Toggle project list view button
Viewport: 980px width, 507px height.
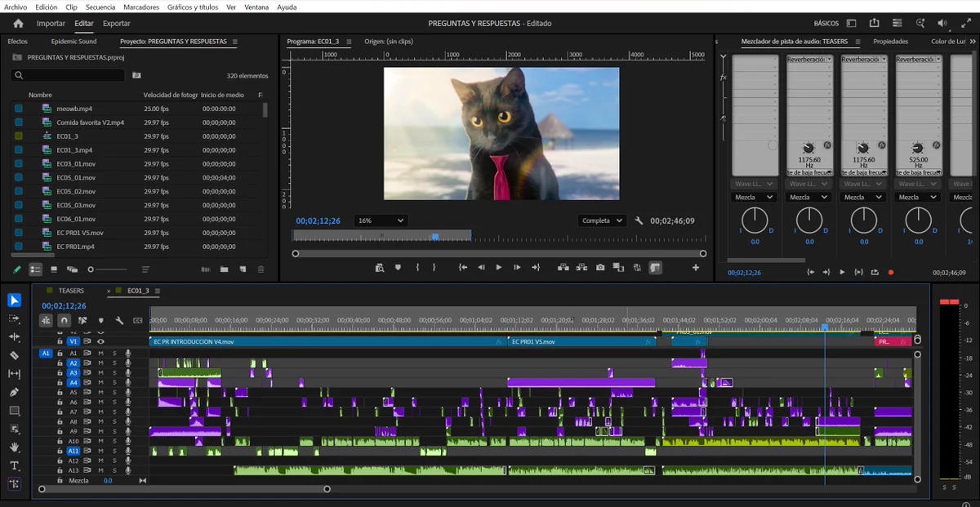[36, 269]
